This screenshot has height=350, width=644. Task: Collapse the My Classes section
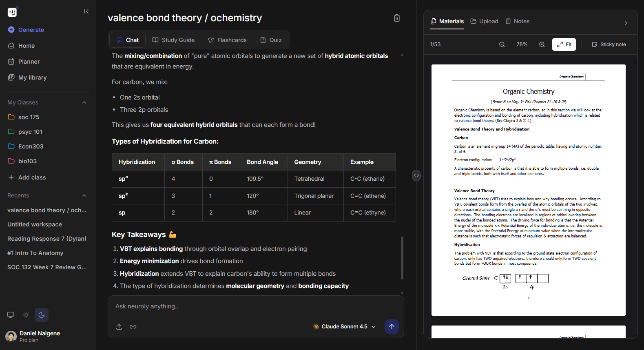[84, 102]
